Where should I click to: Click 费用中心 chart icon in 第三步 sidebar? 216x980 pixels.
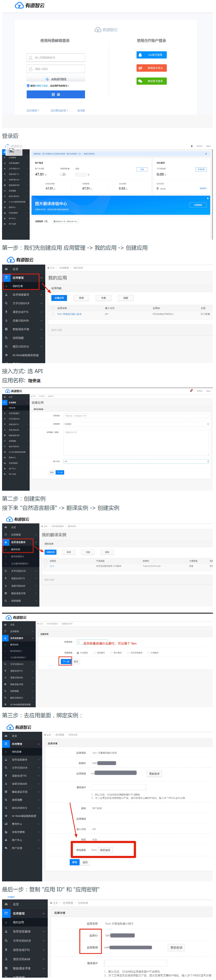[6, 824]
